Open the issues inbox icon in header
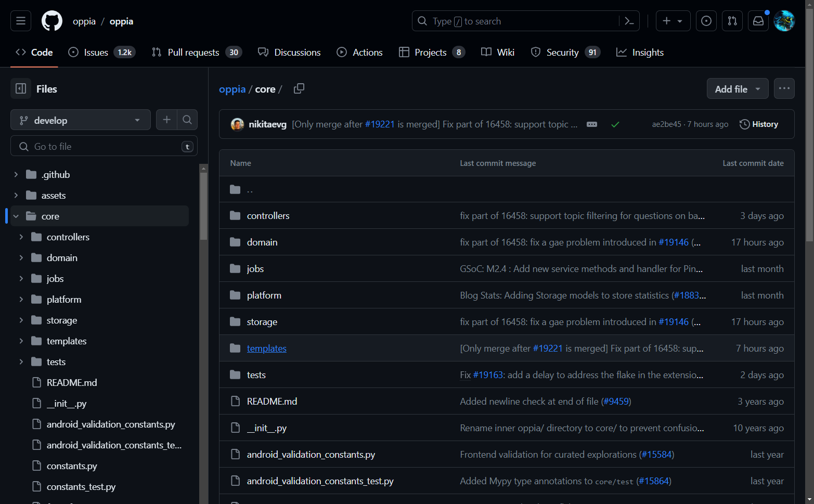 tap(706, 21)
